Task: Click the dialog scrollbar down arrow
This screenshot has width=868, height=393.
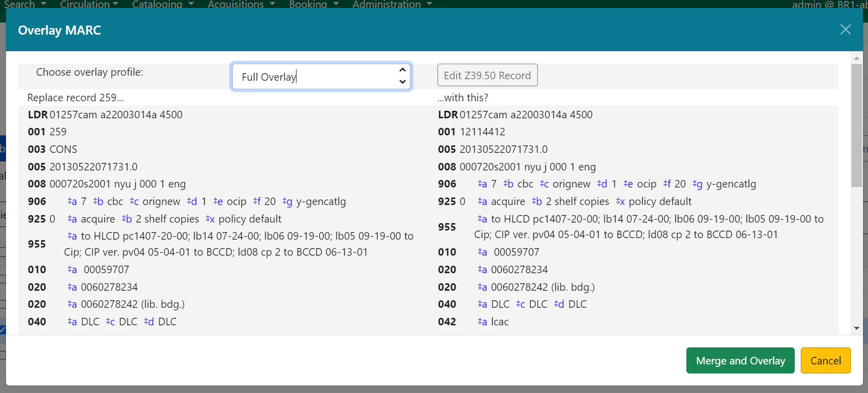Action: click(856, 328)
